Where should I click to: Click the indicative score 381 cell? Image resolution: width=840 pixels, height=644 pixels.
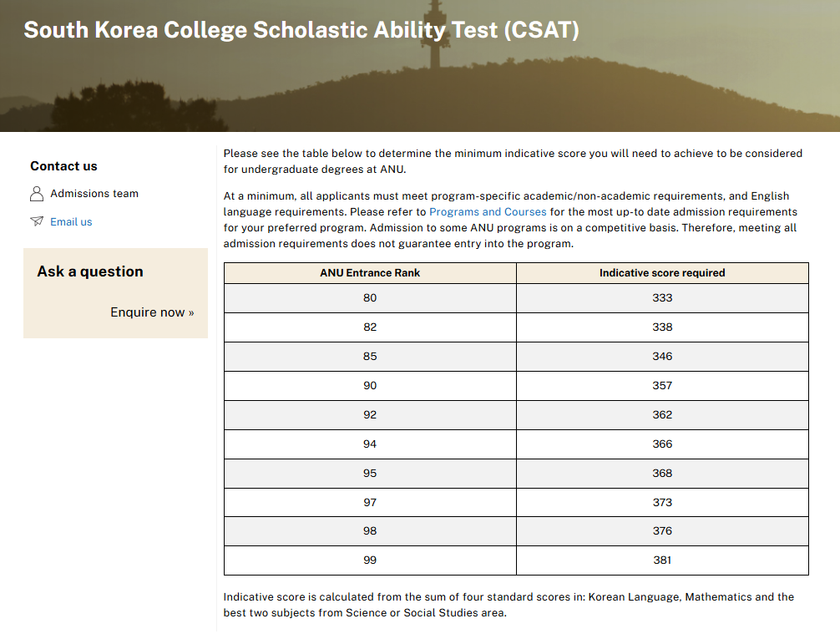662,560
